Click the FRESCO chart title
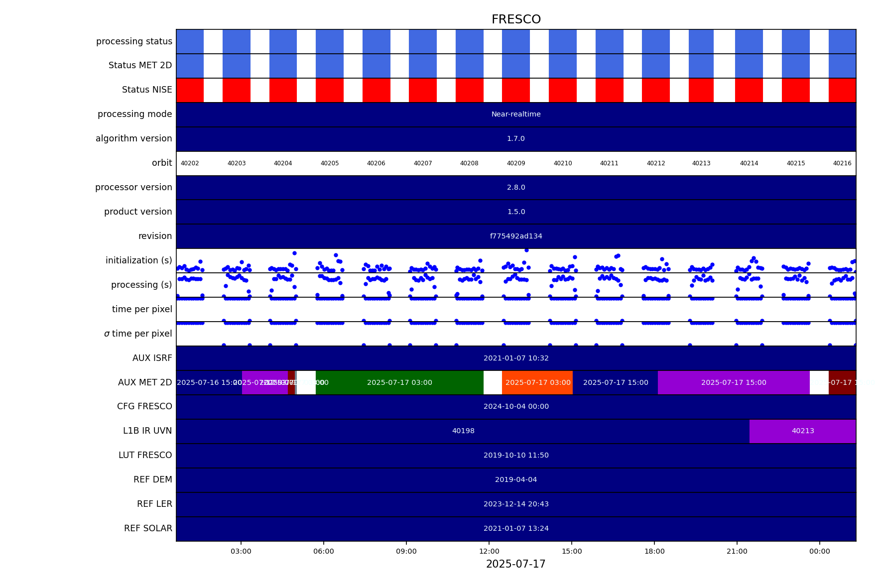 [516, 19]
